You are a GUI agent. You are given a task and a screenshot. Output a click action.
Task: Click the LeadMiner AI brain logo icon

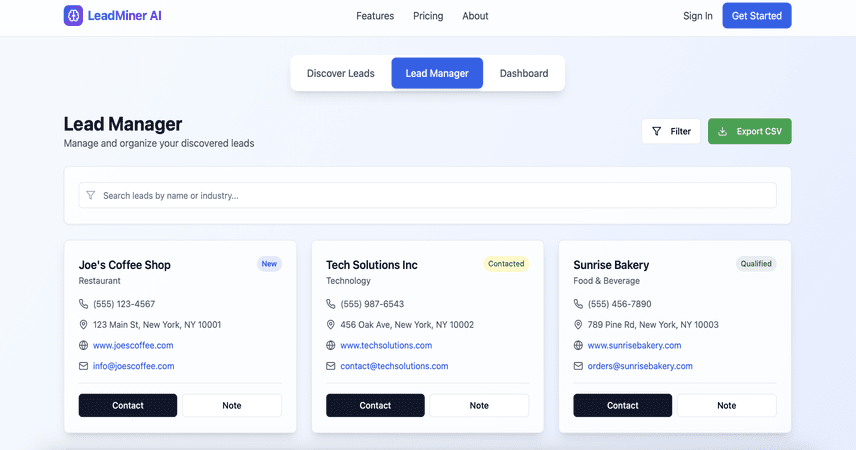[x=73, y=16]
